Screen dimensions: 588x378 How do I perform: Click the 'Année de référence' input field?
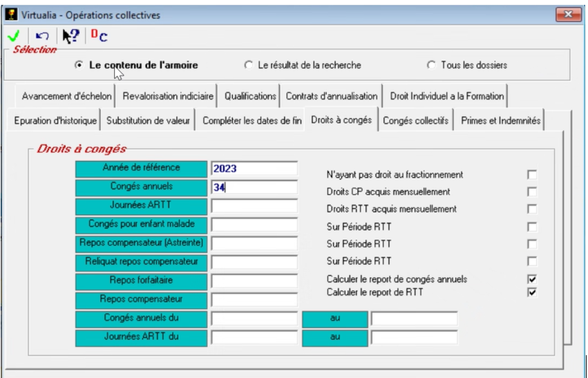coord(254,169)
